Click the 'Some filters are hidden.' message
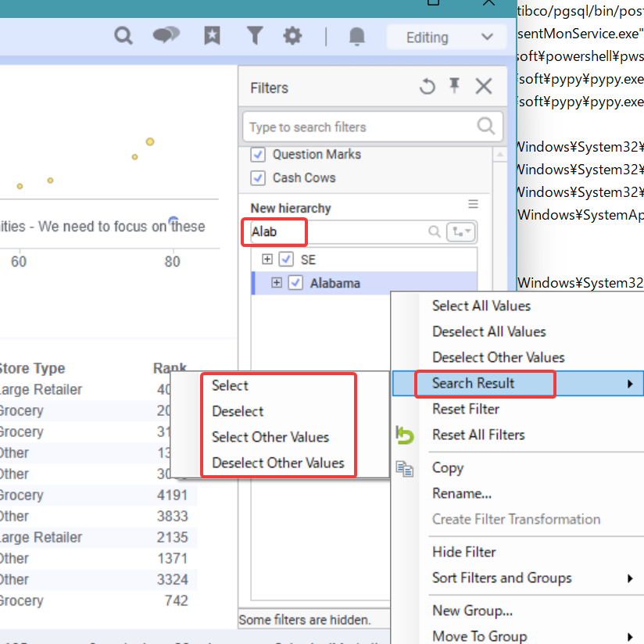This screenshot has width=644, height=644. pyautogui.click(x=304, y=620)
